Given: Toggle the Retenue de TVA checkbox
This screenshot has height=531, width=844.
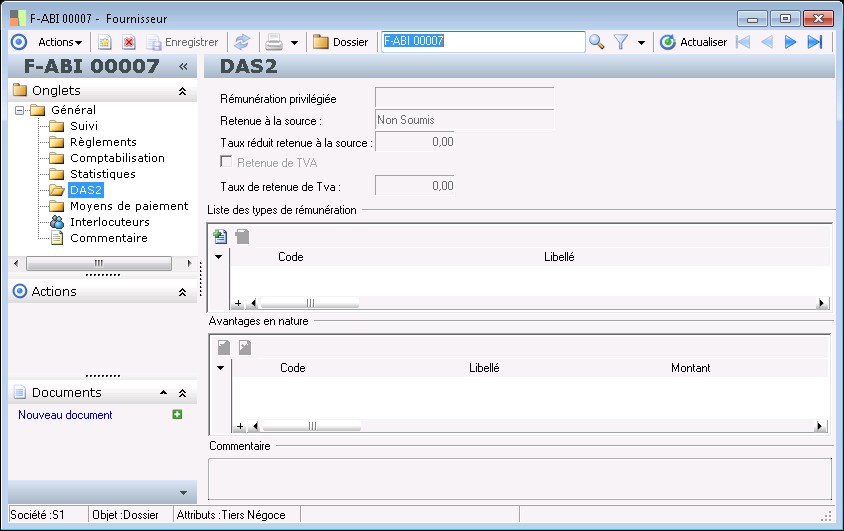Looking at the screenshot, I should [227, 162].
